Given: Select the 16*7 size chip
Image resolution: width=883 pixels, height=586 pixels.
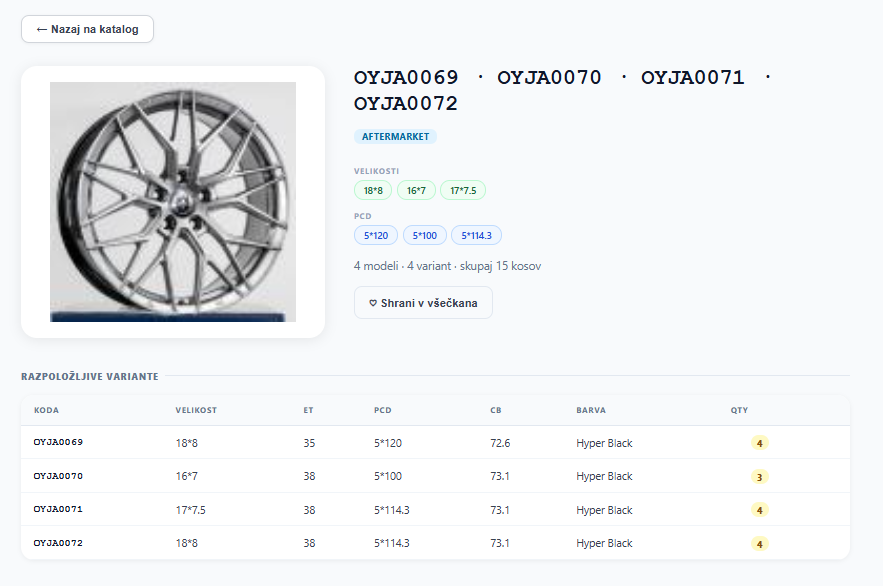Looking at the screenshot, I should (416, 190).
